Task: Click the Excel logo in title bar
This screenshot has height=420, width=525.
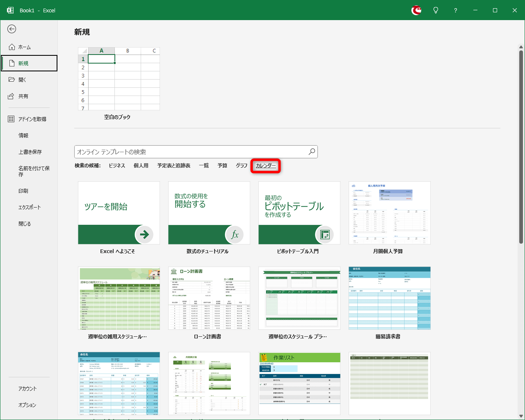Action: click(x=10, y=10)
